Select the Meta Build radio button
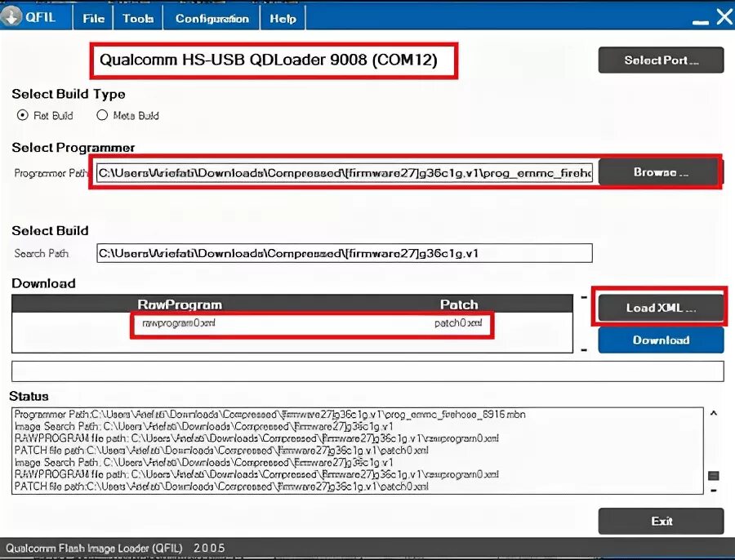735x560 pixels. pos(102,115)
